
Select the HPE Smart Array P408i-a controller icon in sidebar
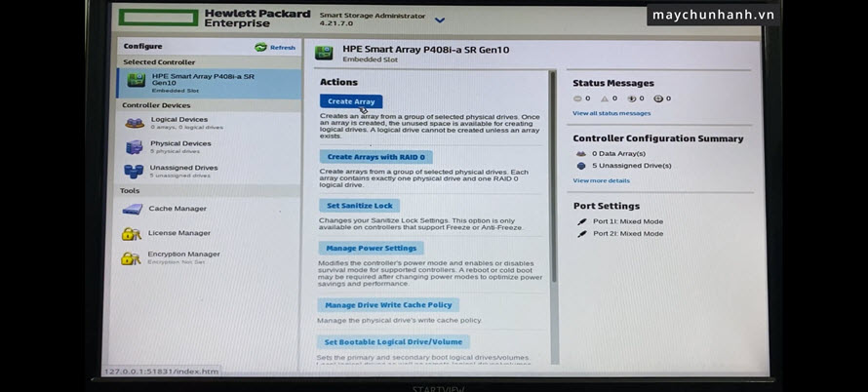point(137,80)
